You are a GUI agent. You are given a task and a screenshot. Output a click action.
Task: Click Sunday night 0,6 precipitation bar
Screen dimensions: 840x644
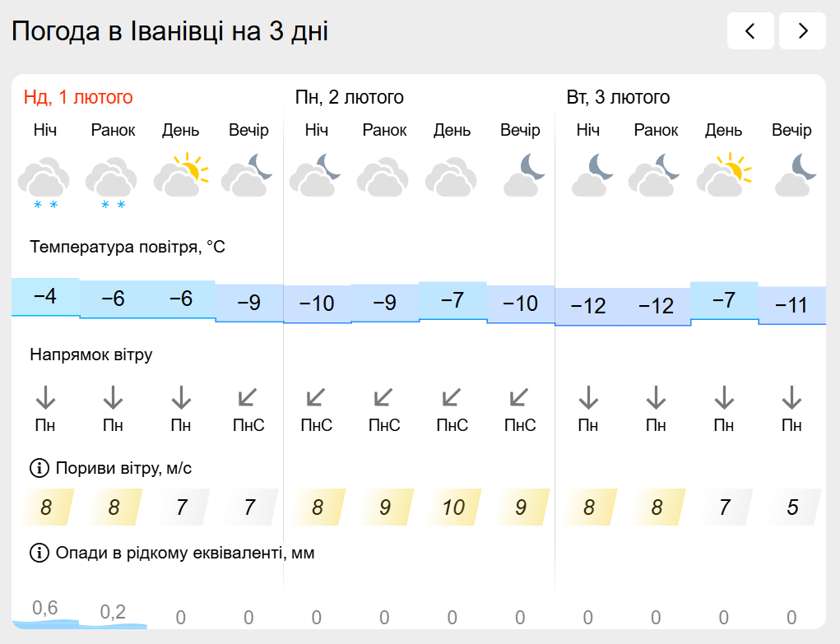point(45,613)
